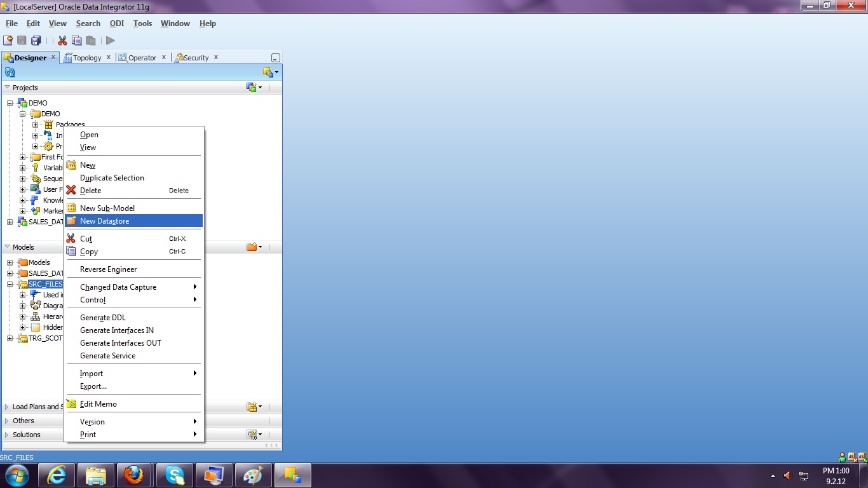Viewport: 868px width, 488px height.
Task: Click the Paste icon in the main toolbar
Action: tap(90, 40)
